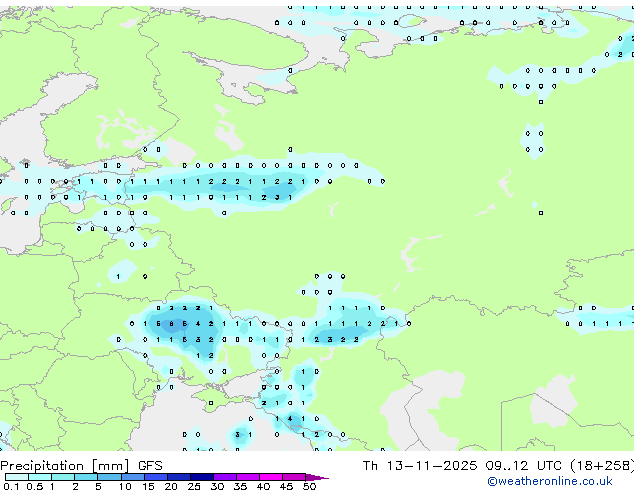
Task: Select the 5–10 mm legend color swatch
Action: (x=109, y=477)
